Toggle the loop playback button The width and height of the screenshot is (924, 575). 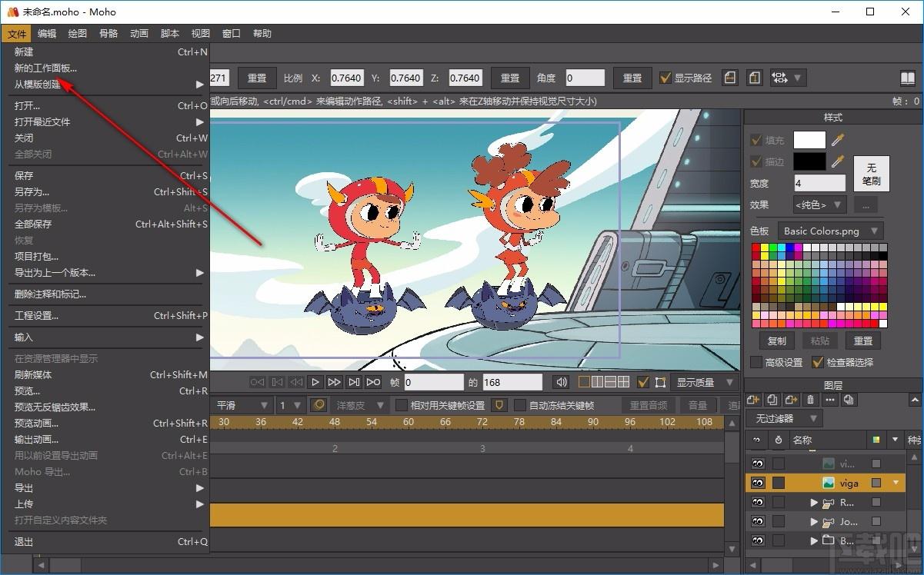click(373, 382)
